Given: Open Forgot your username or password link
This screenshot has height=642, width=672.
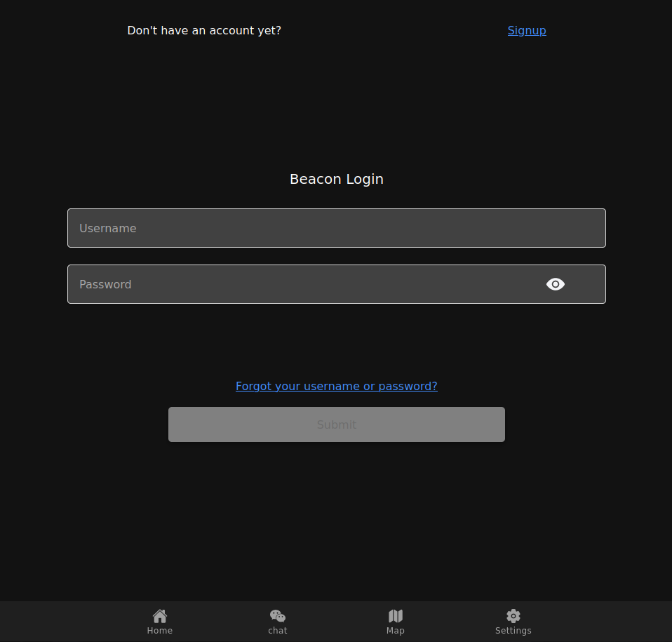Looking at the screenshot, I should click(337, 386).
